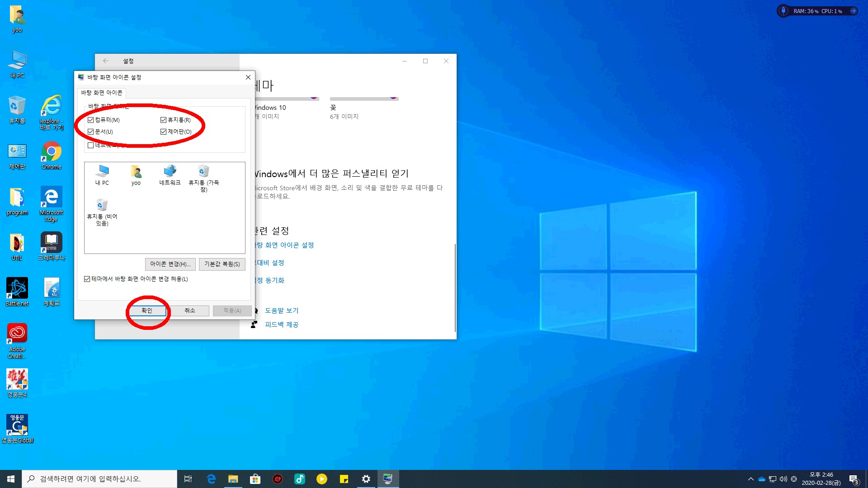The image size is (868, 488).
Task: Select the 바탕 화면 아이콘 tab
Action: 102,93
